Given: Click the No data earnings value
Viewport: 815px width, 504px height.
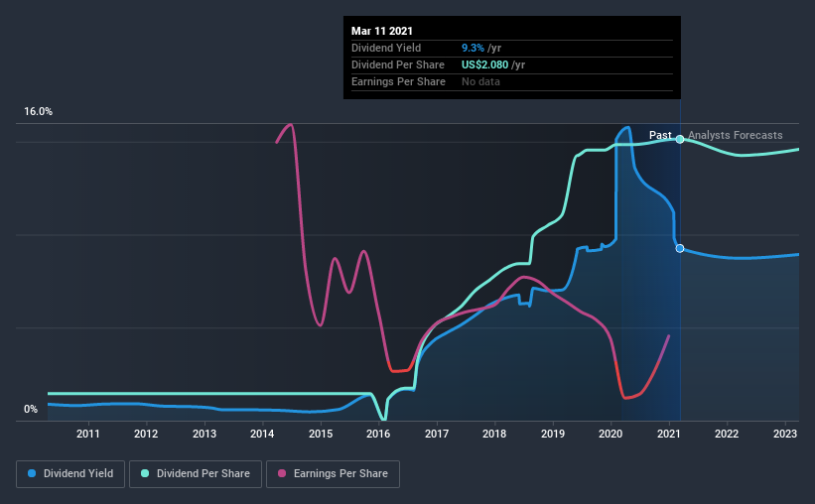Looking at the screenshot, I should click(480, 81).
